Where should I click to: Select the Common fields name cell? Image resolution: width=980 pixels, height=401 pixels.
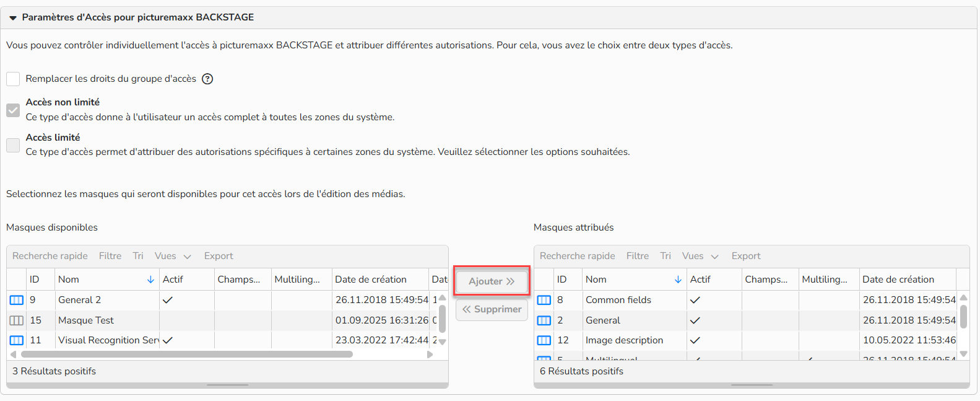[x=635, y=300]
